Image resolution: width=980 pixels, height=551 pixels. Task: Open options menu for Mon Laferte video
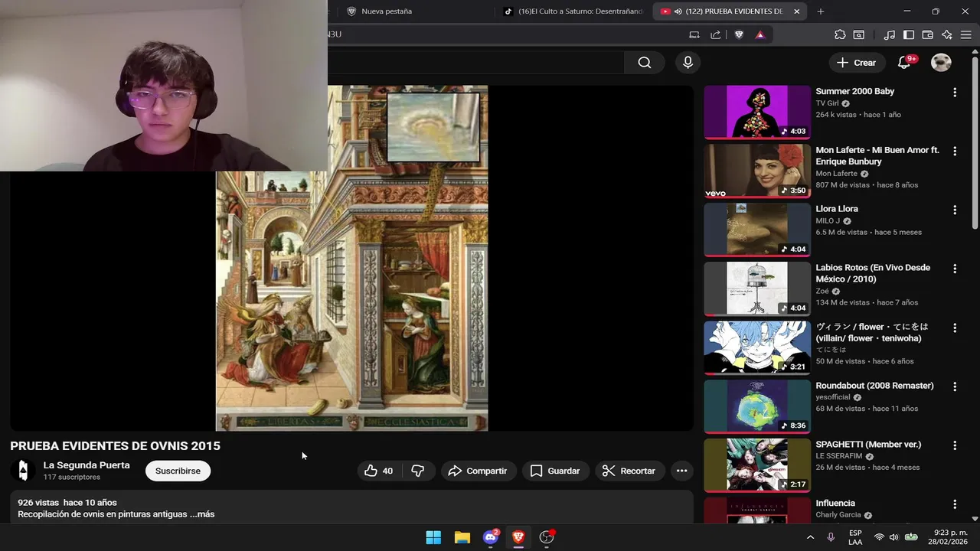(x=955, y=152)
